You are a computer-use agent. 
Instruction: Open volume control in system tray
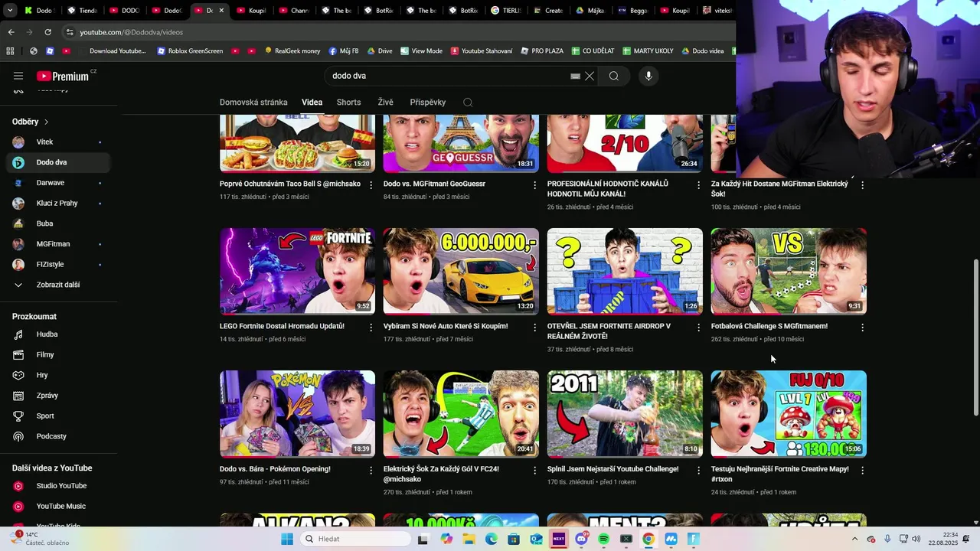[917, 539]
